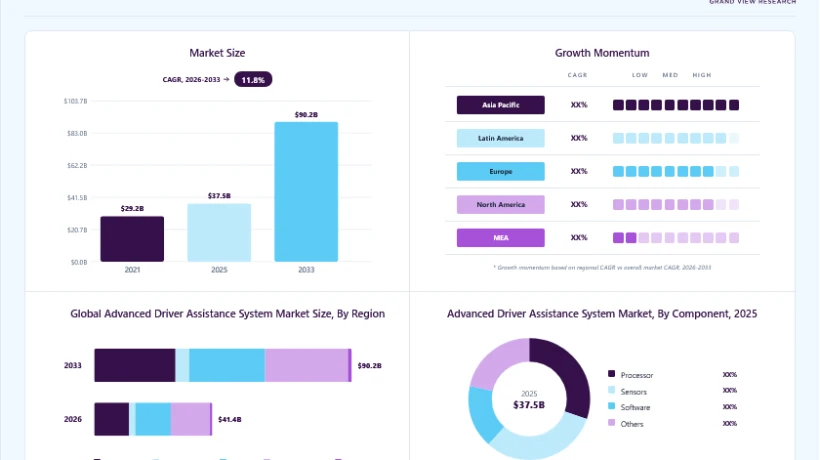The width and height of the screenshot is (820, 460).
Task: Click the Processor legend color swatch
Action: coord(611,374)
